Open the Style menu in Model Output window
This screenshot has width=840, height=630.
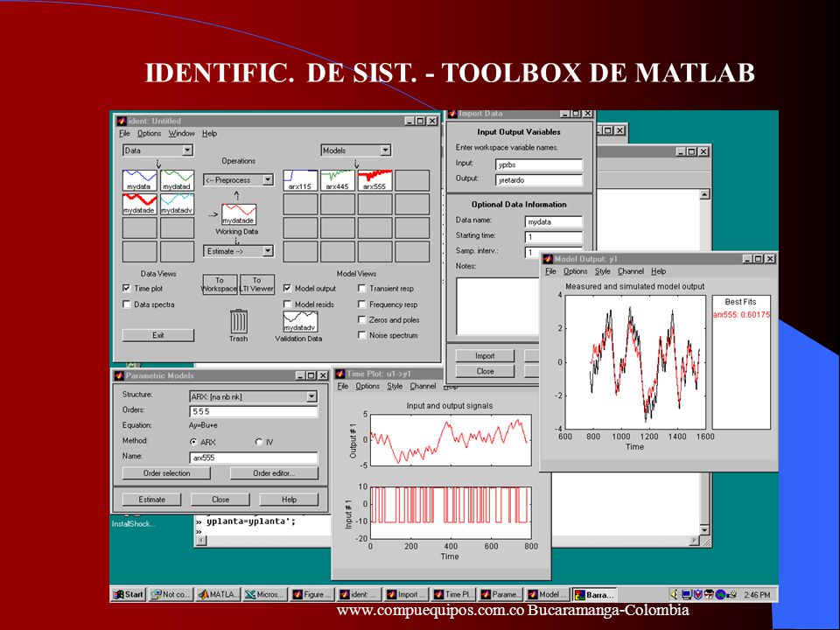(x=603, y=271)
